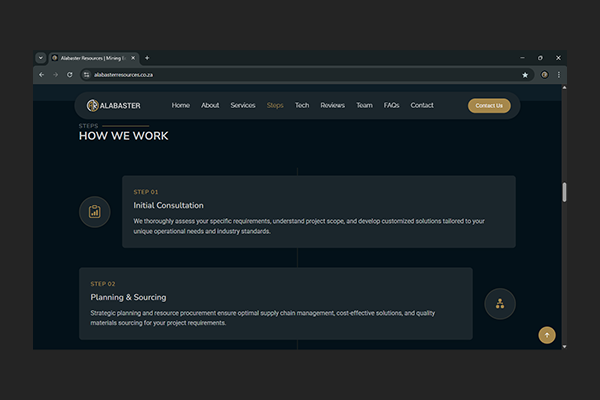Click the gold Contact Us button
Image resolution: width=600 pixels, height=400 pixels.
[489, 106]
